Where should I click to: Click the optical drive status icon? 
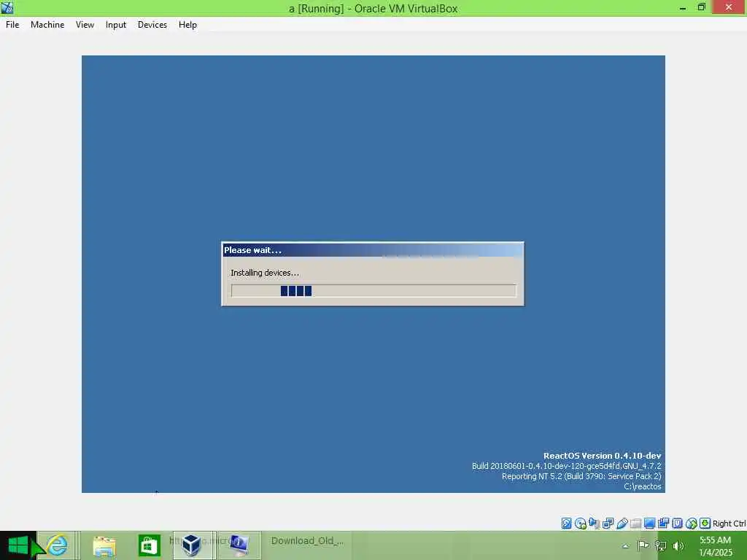tap(580, 524)
